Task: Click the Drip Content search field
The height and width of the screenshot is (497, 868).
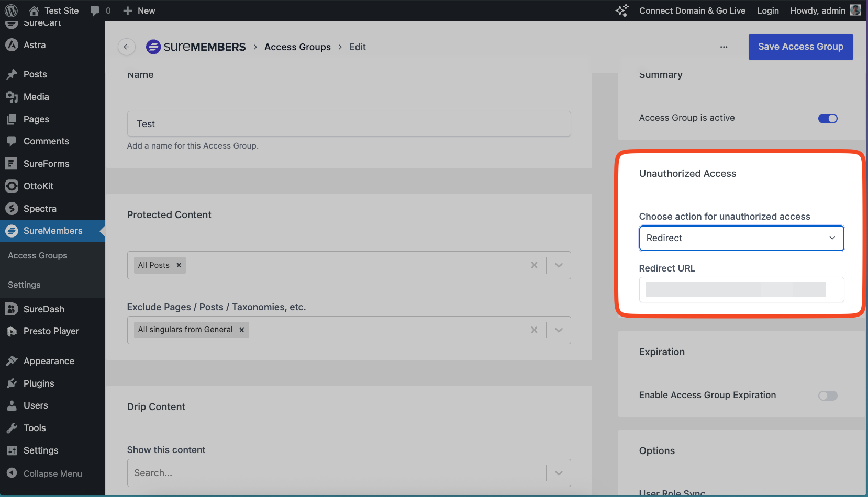Action: point(349,473)
